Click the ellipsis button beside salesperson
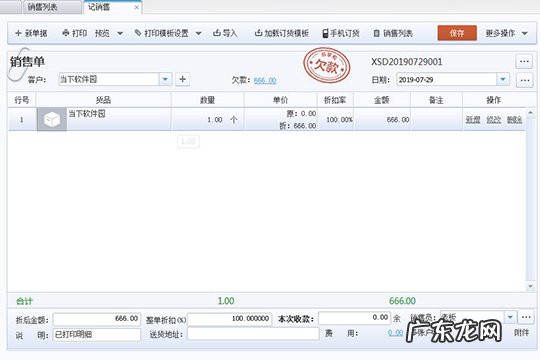The height and width of the screenshot is (360, 540). click(526, 317)
